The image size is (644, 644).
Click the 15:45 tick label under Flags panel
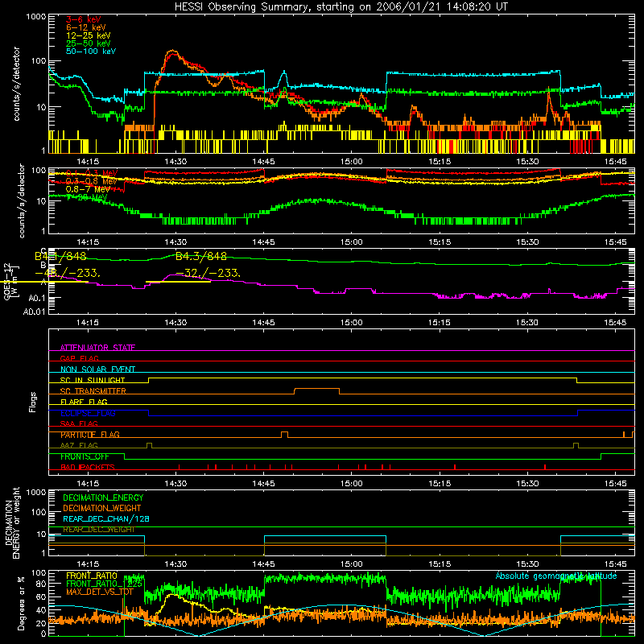coord(615,484)
